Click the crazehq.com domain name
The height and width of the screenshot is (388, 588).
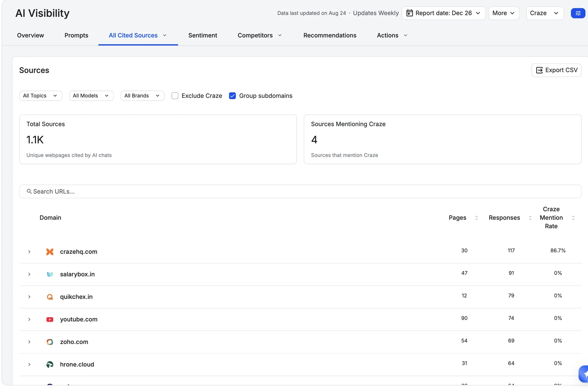pos(78,252)
